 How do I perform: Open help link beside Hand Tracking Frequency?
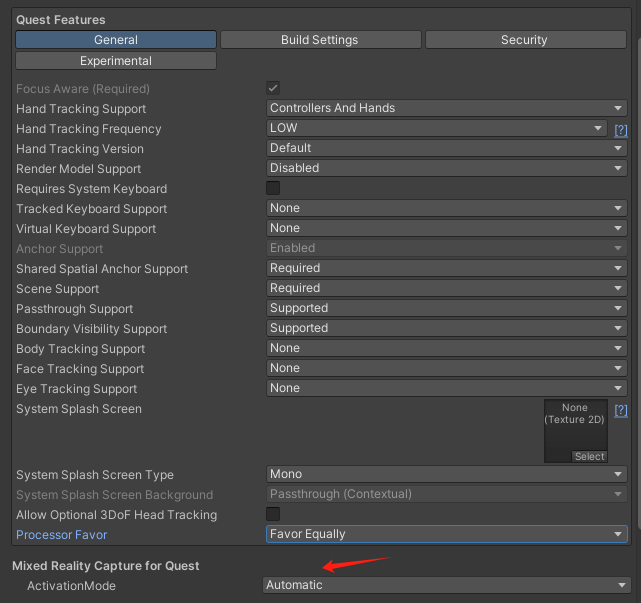click(620, 130)
